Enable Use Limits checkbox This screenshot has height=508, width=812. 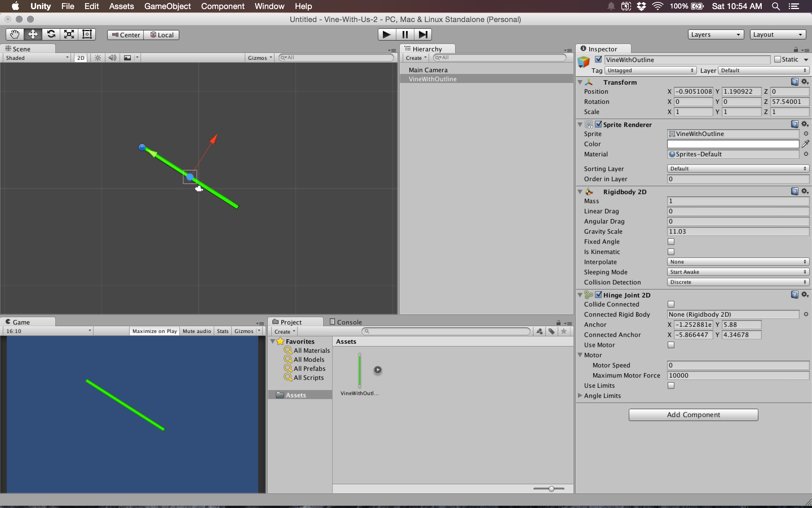[671, 385]
